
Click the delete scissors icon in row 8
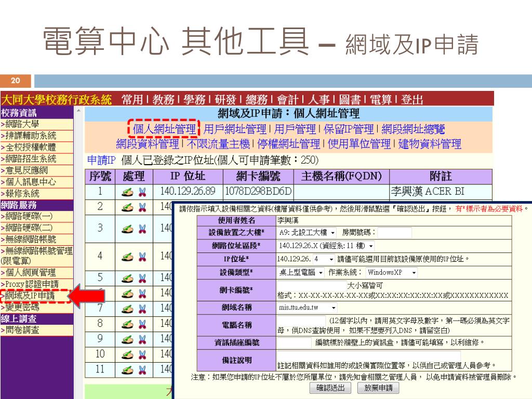(142, 324)
